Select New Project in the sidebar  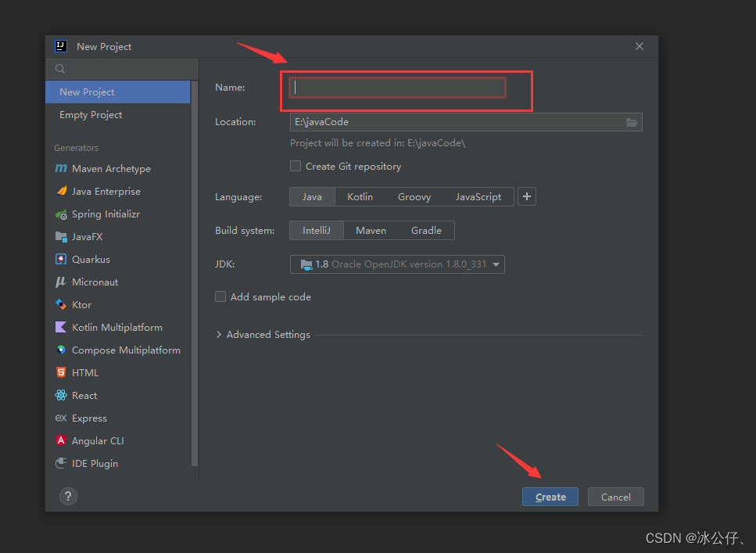117,92
